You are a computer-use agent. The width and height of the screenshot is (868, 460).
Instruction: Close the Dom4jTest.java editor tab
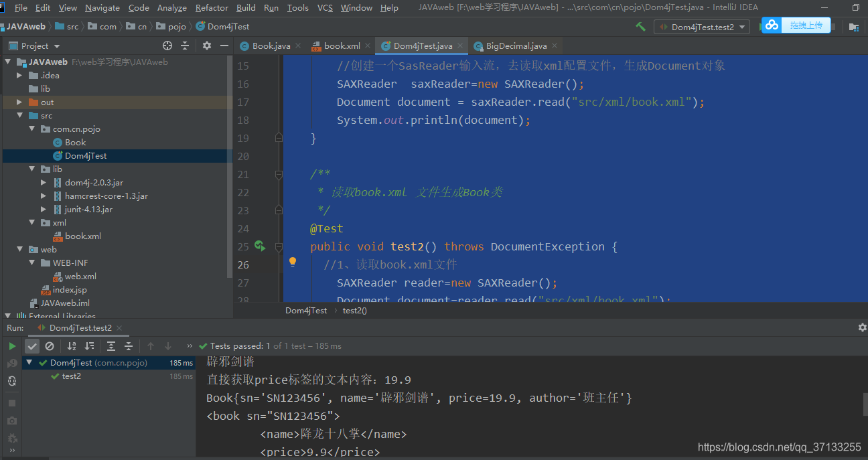coord(461,46)
